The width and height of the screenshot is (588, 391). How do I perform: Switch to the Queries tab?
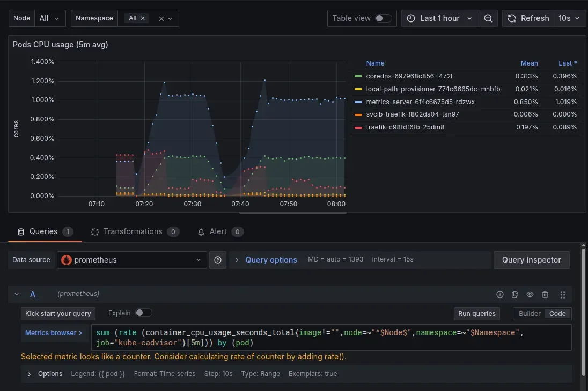45,232
